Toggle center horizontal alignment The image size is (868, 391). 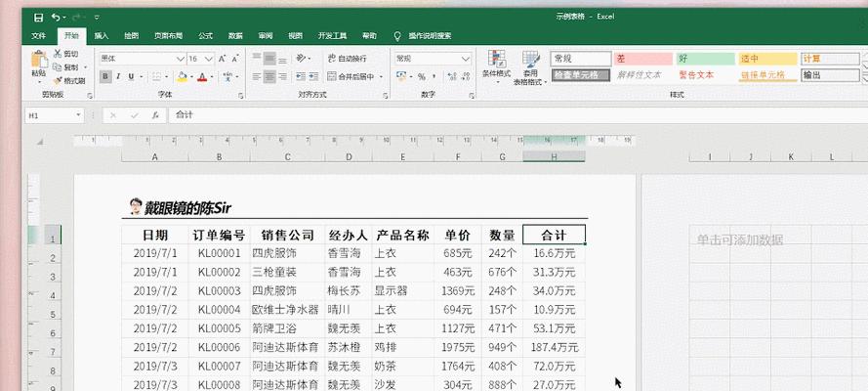(x=269, y=76)
